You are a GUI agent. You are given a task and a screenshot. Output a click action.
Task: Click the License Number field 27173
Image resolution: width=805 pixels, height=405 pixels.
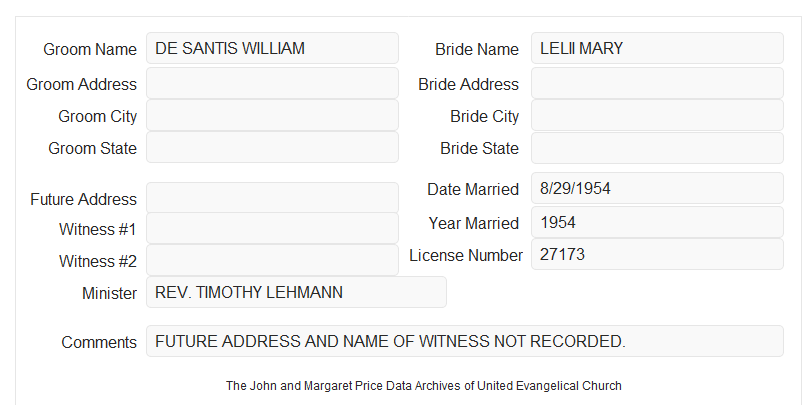pos(657,254)
